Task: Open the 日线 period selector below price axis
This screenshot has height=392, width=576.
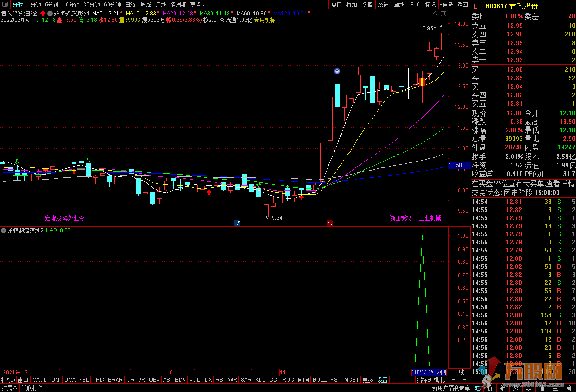Action: click(x=459, y=372)
